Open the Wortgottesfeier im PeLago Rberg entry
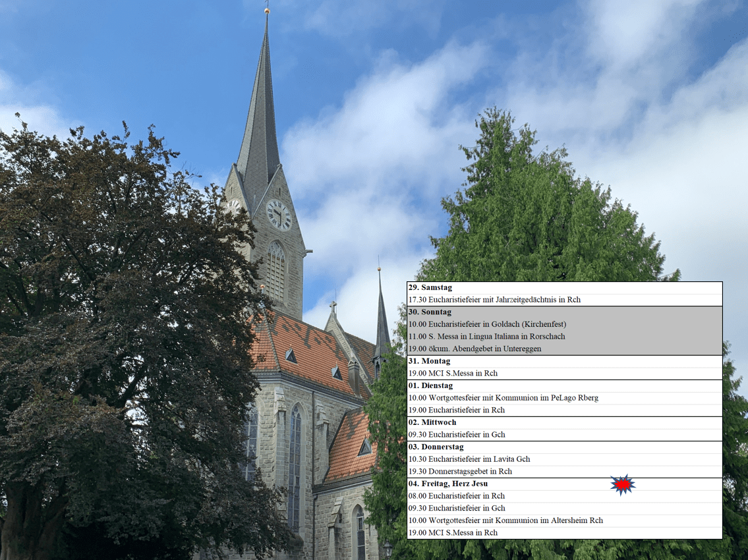Viewport: 748px width, 560px height. (x=503, y=398)
